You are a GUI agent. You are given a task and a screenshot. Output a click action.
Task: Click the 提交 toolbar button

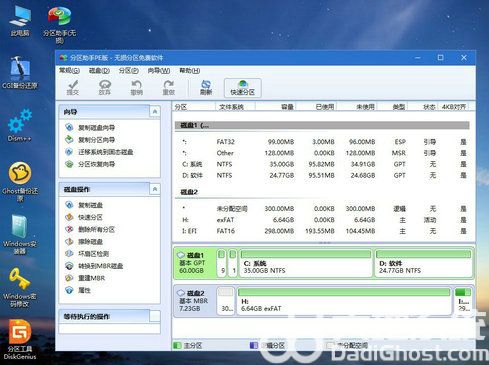point(73,88)
